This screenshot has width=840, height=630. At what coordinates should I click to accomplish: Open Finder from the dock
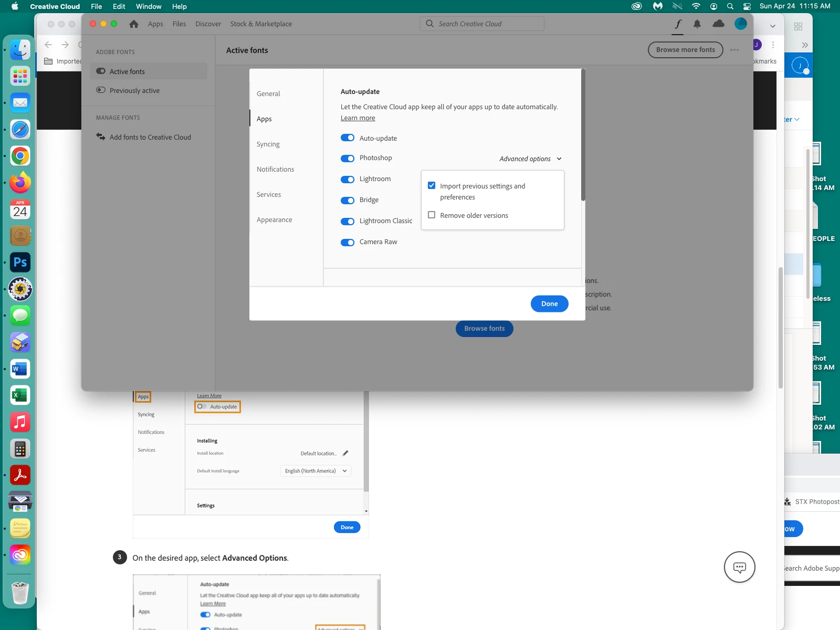pos(20,50)
